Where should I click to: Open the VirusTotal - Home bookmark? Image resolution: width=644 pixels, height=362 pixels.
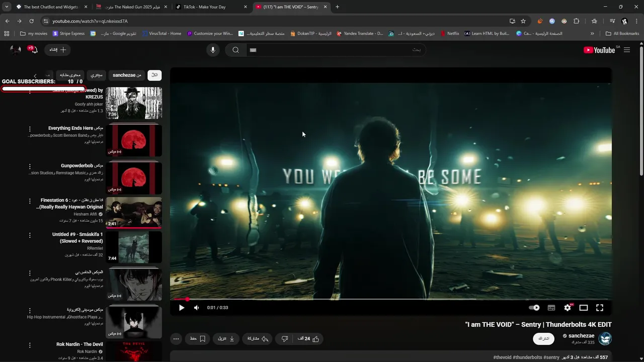161,34
